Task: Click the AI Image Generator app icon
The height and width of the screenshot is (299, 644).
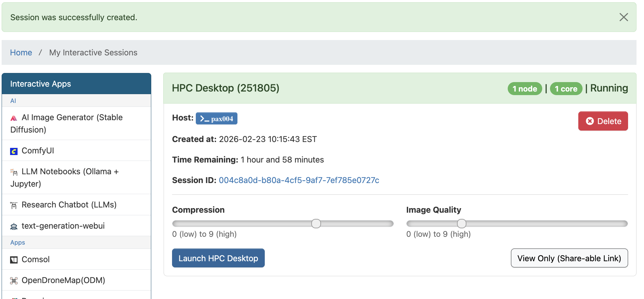Action: (x=14, y=118)
